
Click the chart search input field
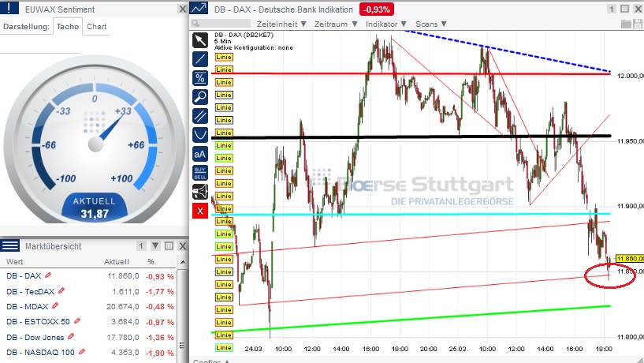[x=221, y=24]
